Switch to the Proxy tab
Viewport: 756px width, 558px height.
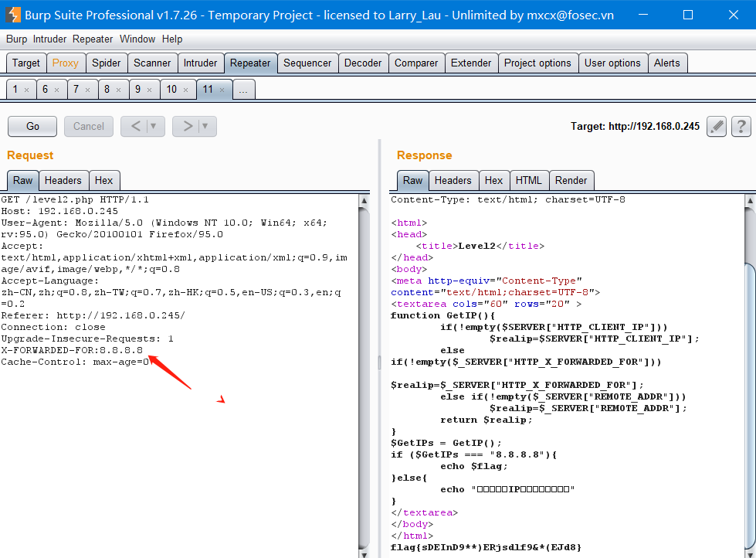coord(65,63)
